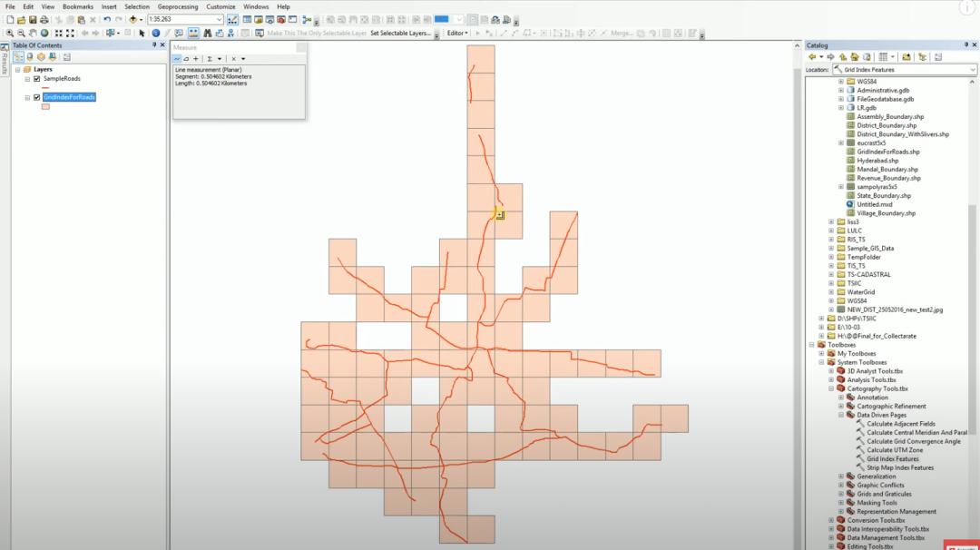Image resolution: width=980 pixels, height=550 pixels.
Task: Create a new map document
Action: 11,20
